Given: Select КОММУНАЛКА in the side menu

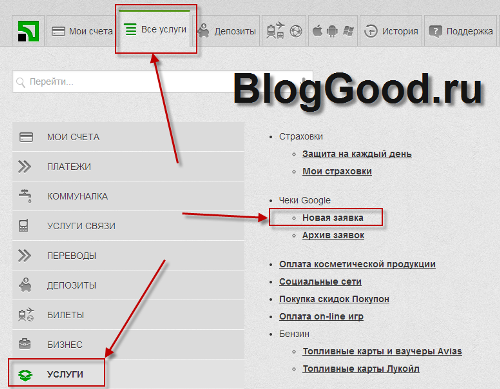Looking at the screenshot, I should (x=128, y=196).
